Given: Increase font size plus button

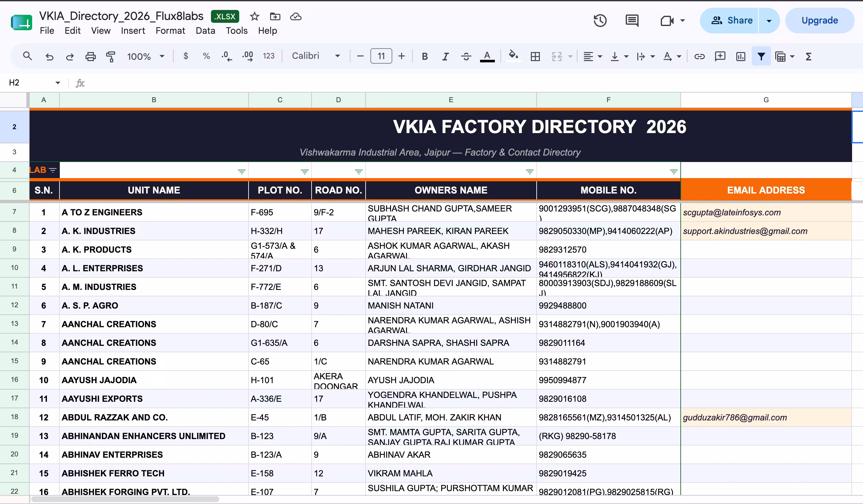Looking at the screenshot, I should pos(401,56).
